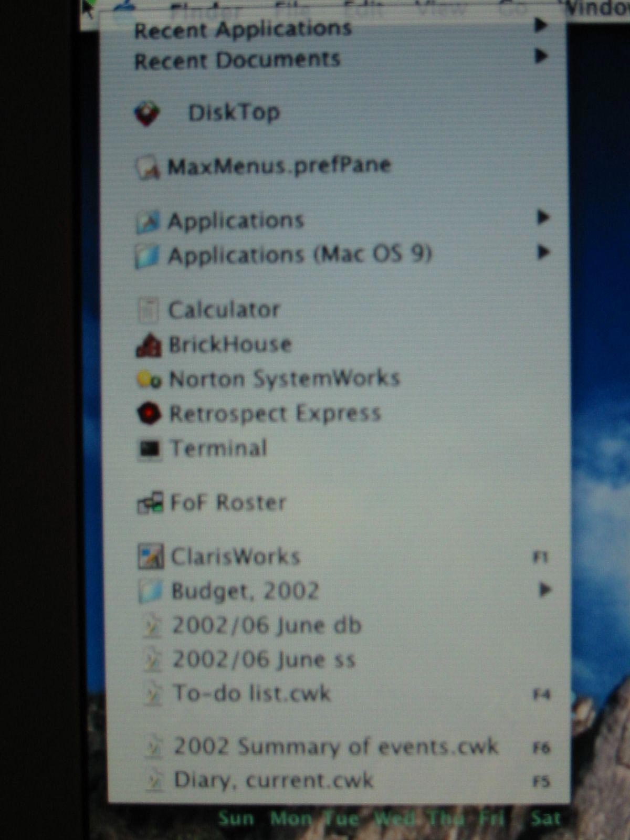630x840 pixels.
Task: Click the ClarisWorks icon
Action: coord(151,556)
